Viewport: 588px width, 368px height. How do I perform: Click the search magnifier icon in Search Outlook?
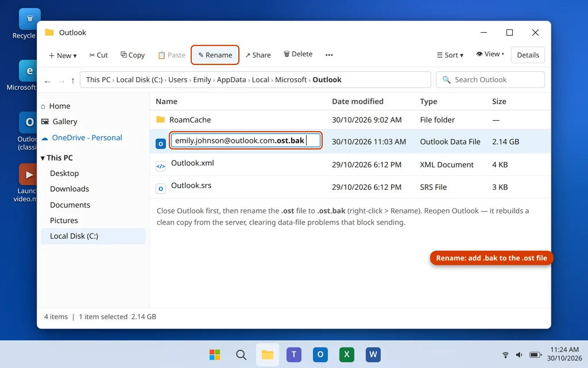coord(446,79)
